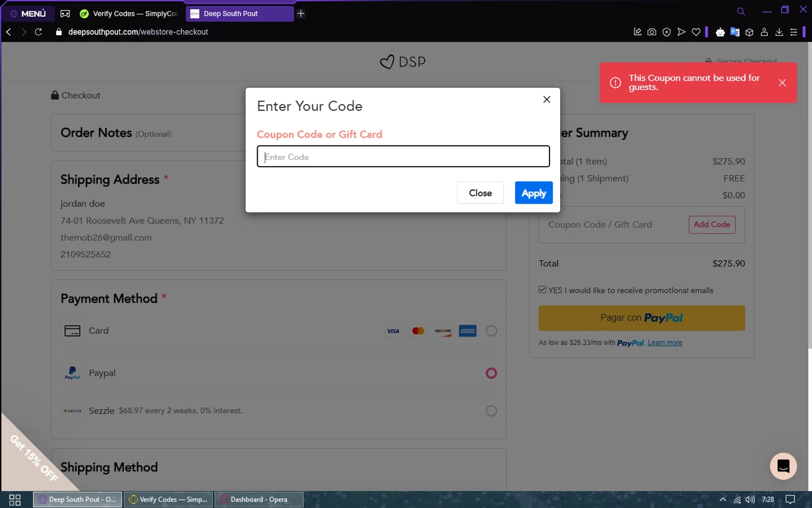This screenshot has width=812, height=508.
Task: Click the Amex card logo
Action: point(468,331)
